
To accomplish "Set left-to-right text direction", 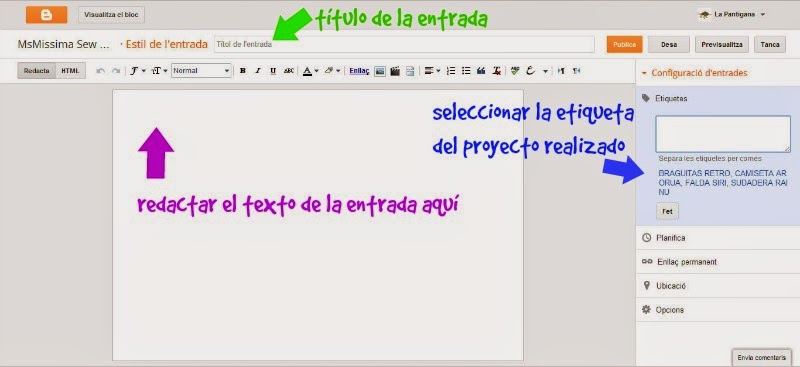I will coord(561,71).
